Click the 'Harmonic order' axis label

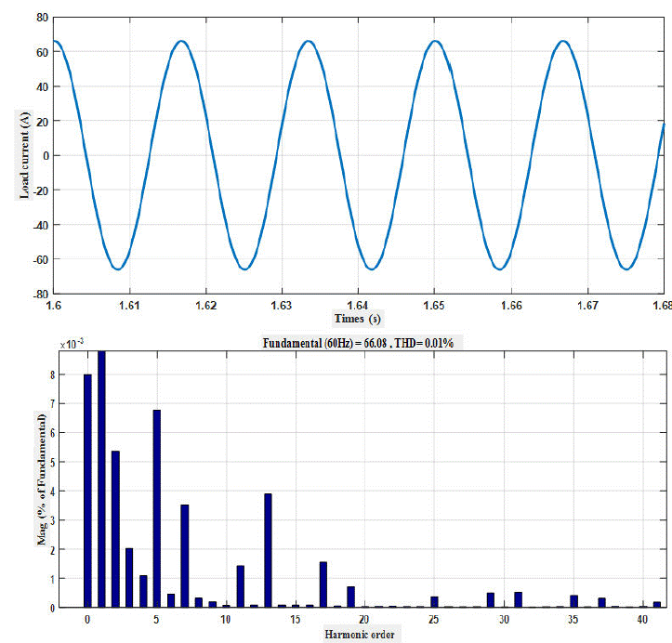[362, 634]
